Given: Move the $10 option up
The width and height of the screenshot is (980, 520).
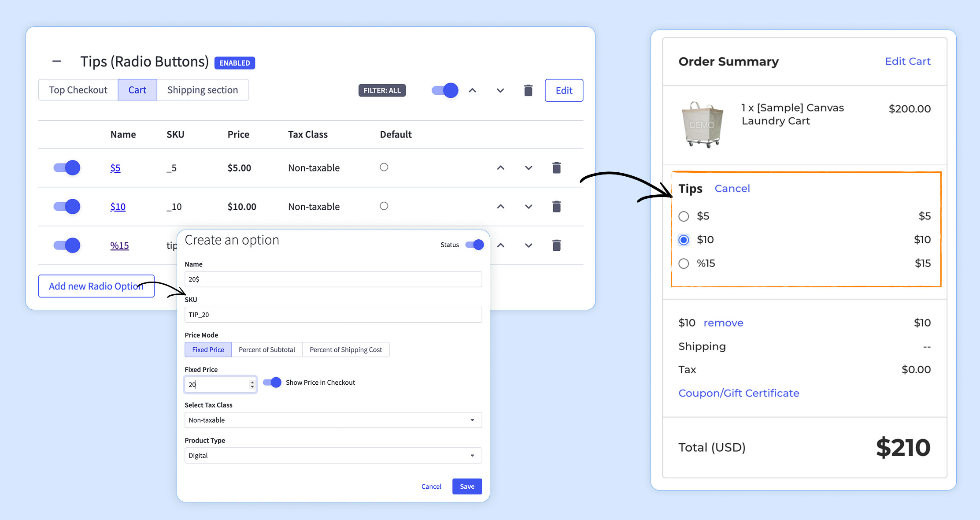Looking at the screenshot, I should [500, 207].
